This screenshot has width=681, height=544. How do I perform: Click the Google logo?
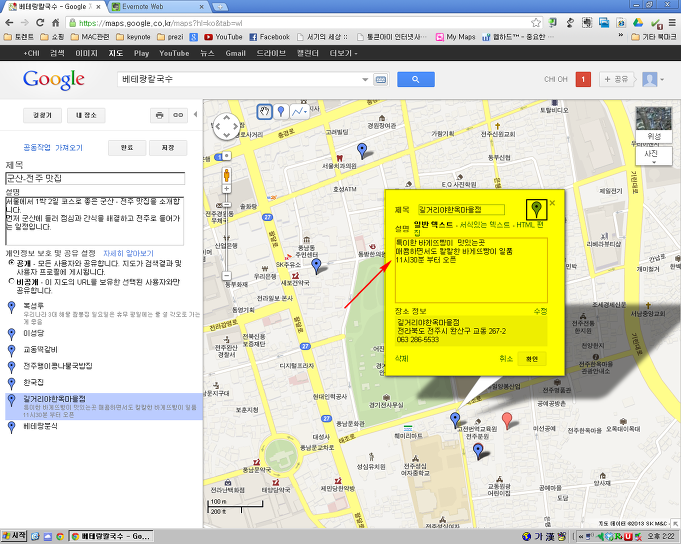tap(54, 79)
